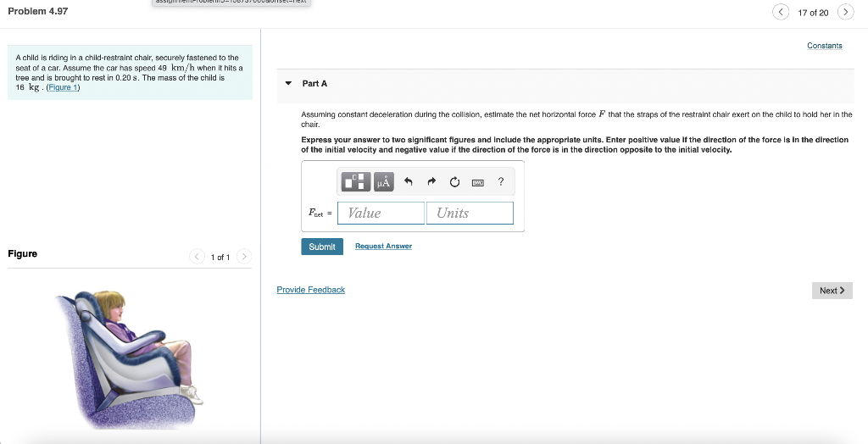Click the child car seat figure image

[x=129, y=360]
